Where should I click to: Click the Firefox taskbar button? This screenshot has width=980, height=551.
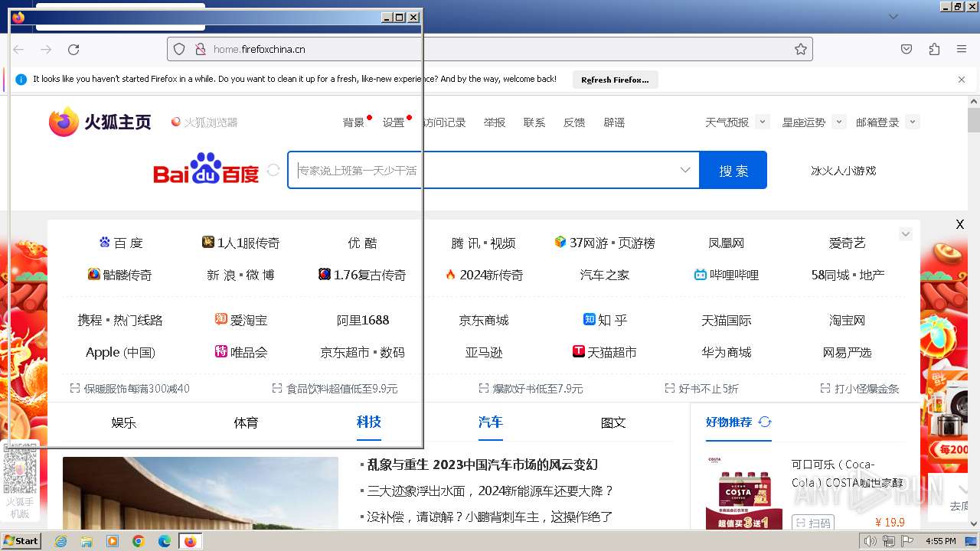(x=191, y=541)
